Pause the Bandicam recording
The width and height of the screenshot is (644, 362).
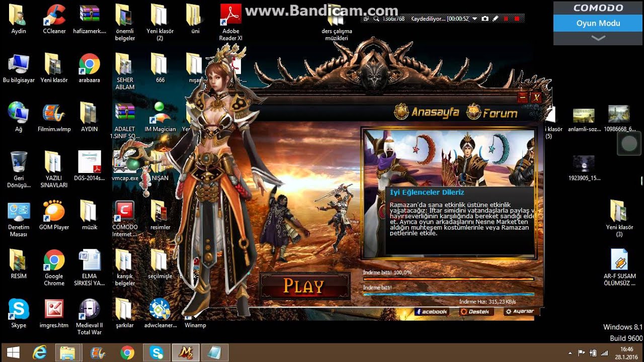(x=507, y=19)
